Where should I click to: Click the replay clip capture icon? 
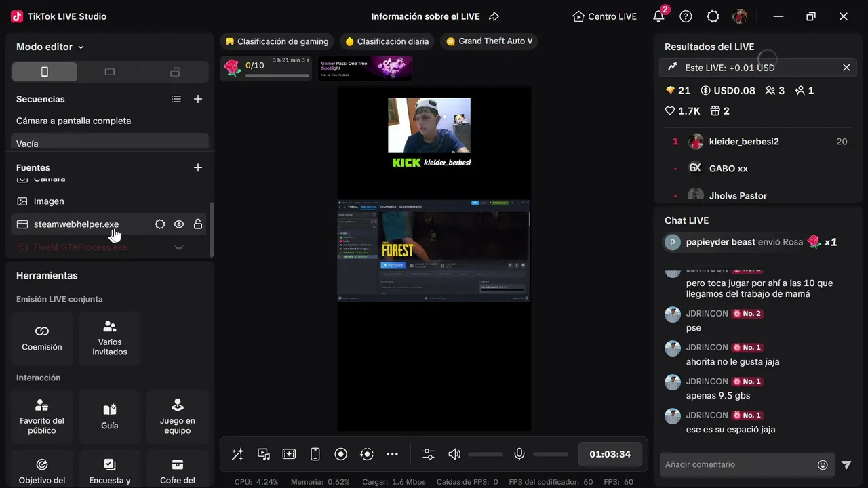367,454
